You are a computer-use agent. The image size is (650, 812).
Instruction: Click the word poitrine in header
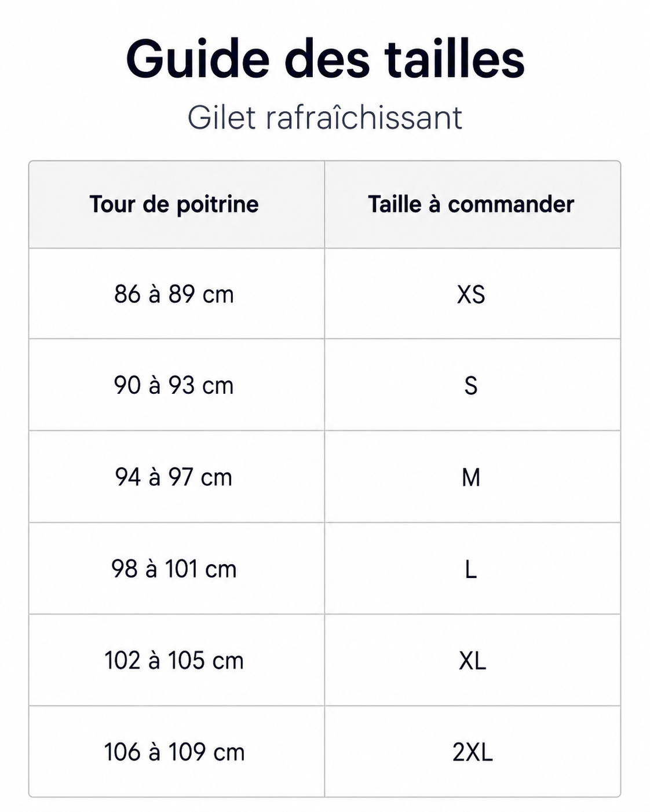(217, 205)
